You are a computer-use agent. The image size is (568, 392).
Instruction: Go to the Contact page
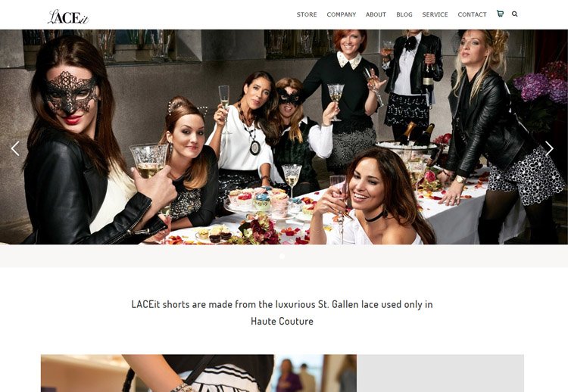click(472, 14)
